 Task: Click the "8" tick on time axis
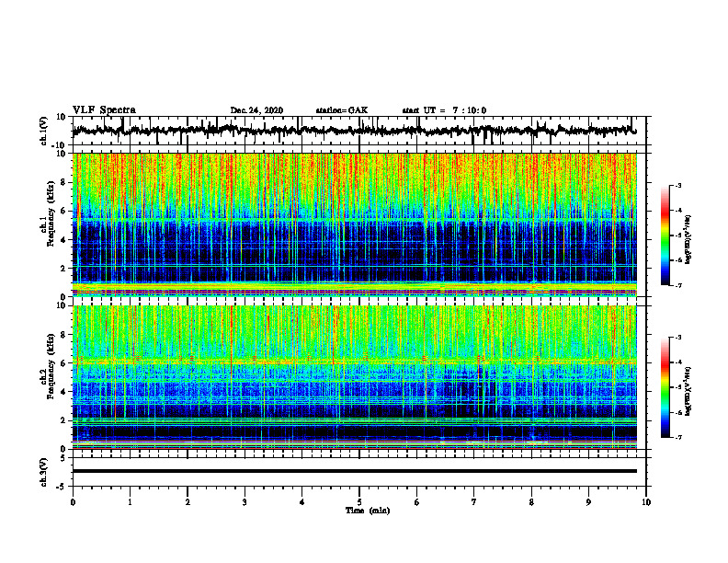click(531, 502)
